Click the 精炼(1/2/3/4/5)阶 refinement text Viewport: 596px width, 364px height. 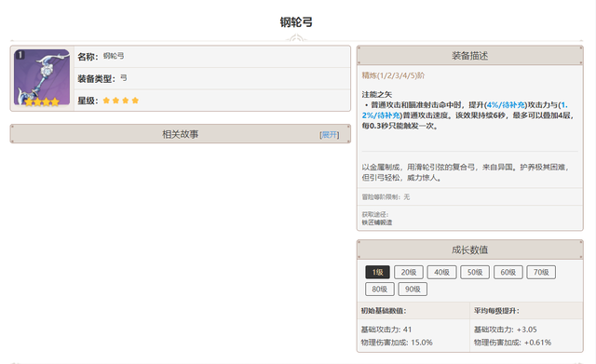tap(393, 75)
